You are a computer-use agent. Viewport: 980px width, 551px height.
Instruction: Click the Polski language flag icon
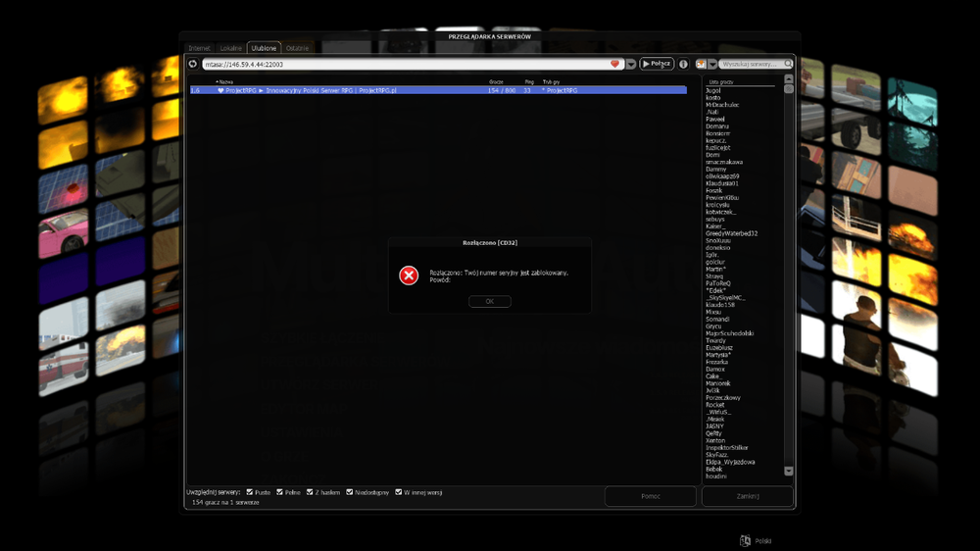(745, 541)
